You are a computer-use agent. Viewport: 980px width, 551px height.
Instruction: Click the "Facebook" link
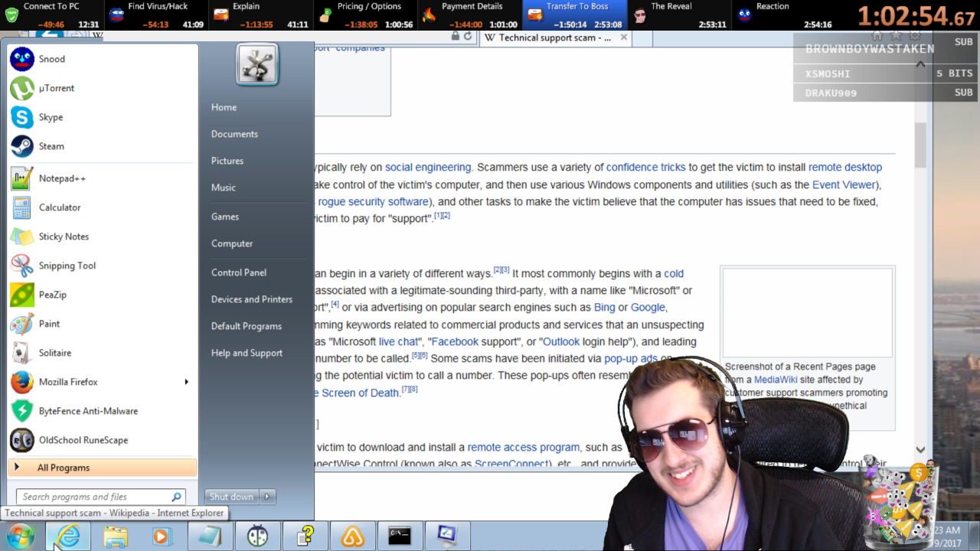coord(455,342)
